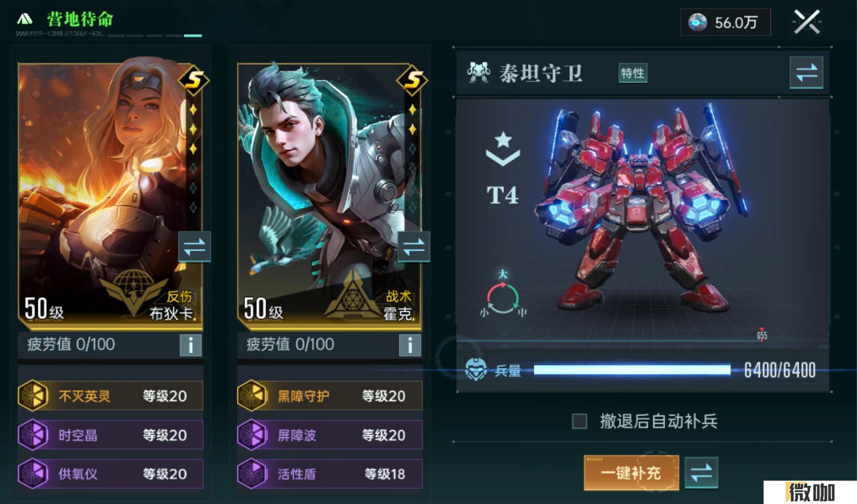Open 霍克 fatigue info icon
This screenshot has width=857, height=504.
[x=410, y=345]
